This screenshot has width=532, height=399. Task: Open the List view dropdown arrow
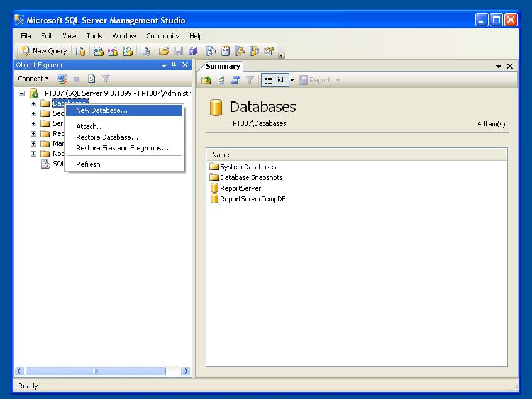click(x=292, y=80)
